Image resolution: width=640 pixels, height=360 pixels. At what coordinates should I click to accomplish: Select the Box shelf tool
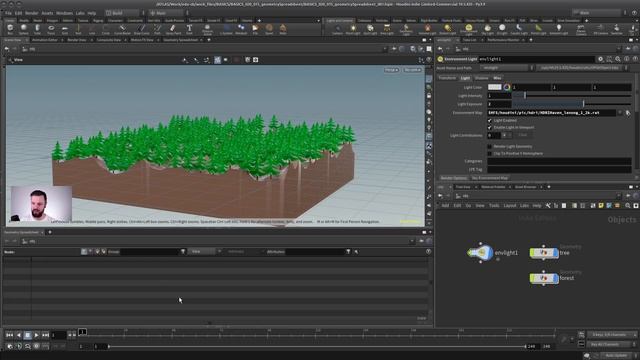pyautogui.click(x=10, y=29)
